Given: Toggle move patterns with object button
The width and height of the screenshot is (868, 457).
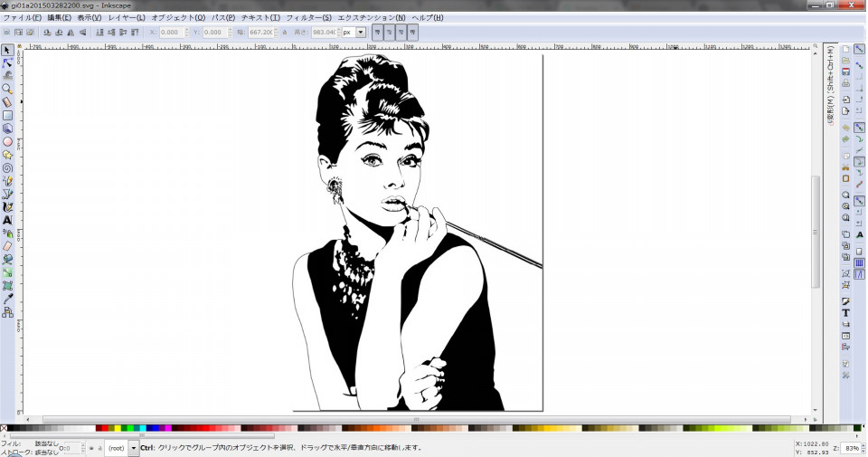Looking at the screenshot, I should coord(412,33).
